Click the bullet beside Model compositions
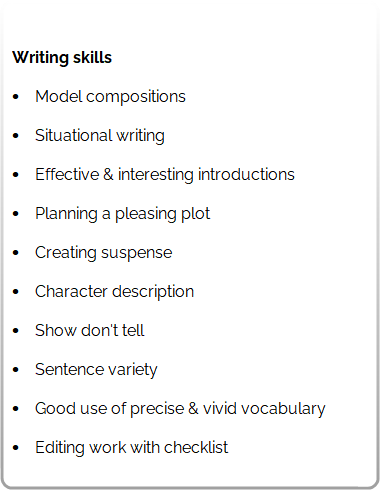Screen dimensions: 380x490 pos(16,97)
